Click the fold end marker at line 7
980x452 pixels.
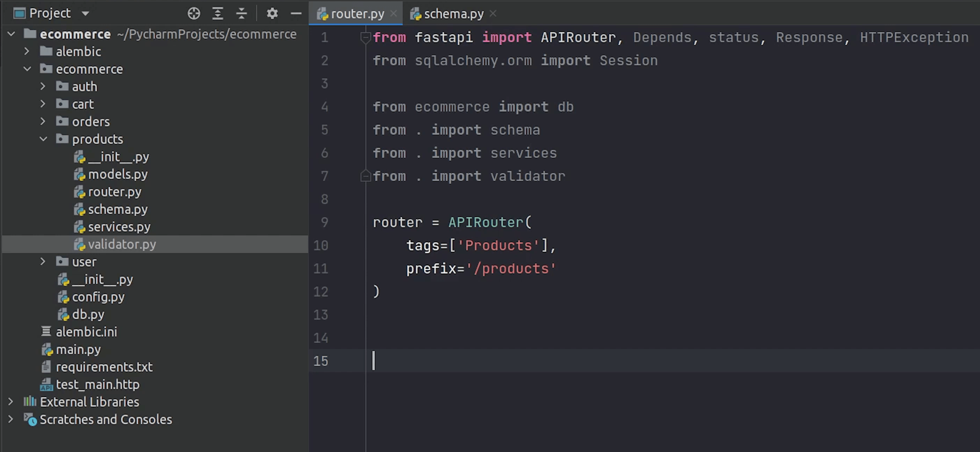point(366,176)
